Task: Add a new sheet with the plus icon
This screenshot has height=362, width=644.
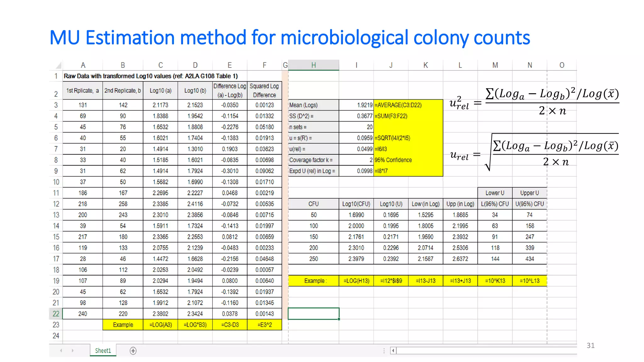Action: click(x=133, y=351)
